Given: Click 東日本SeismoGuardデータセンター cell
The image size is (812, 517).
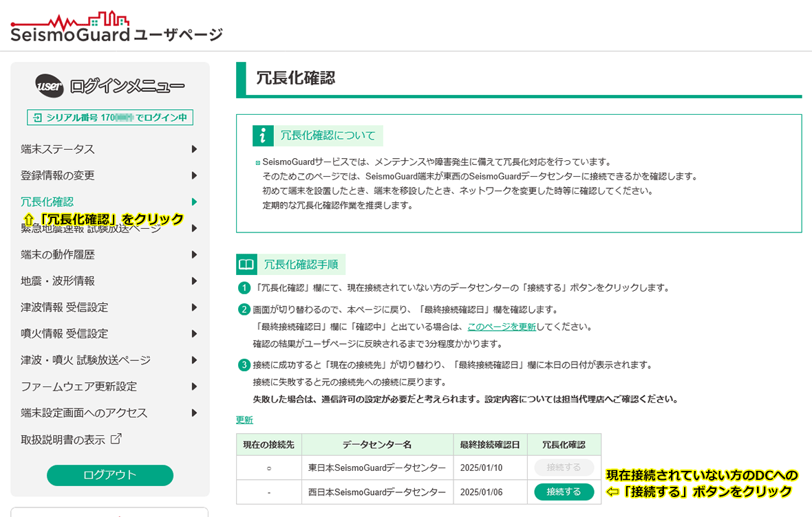Looking at the screenshot, I should tap(377, 467).
